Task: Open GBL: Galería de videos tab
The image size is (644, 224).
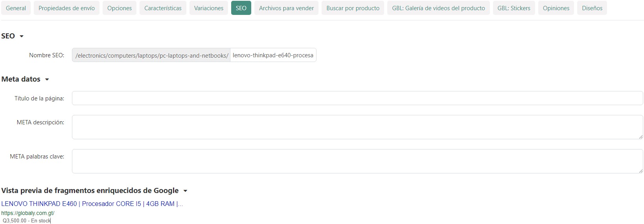Action: [x=438, y=8]
